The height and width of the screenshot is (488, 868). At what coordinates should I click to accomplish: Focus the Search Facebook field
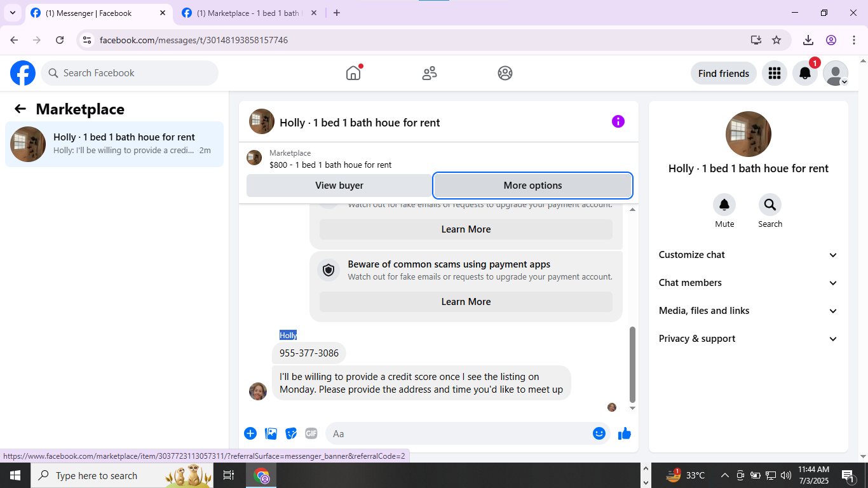[130, 73]
